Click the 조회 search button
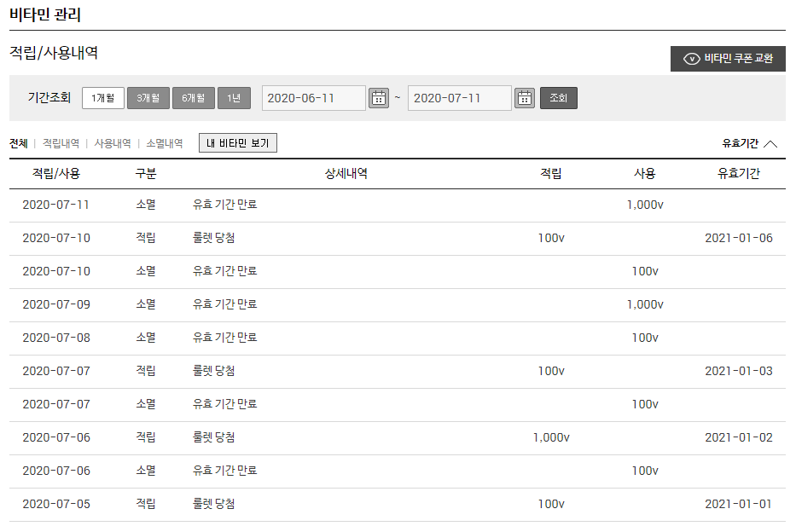796x532 pixels. coord(559,98)
